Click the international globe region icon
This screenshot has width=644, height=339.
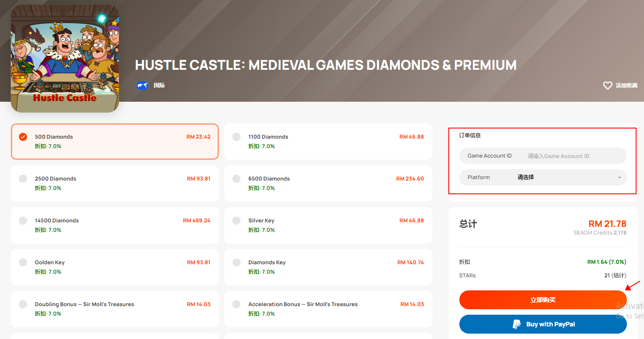[142, 85]
